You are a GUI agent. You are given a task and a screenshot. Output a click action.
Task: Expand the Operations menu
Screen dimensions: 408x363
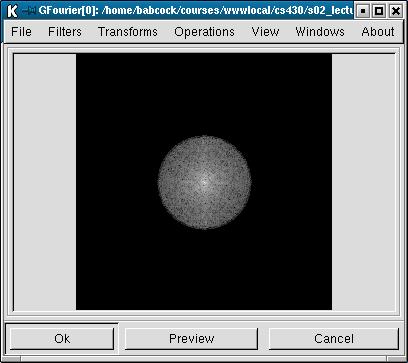204,32
